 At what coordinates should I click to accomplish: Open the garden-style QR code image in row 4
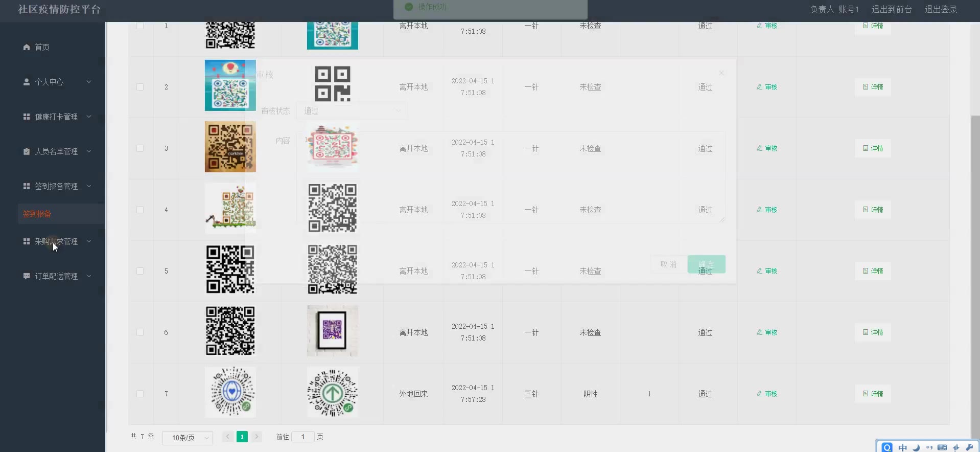(x=230, y=208)
